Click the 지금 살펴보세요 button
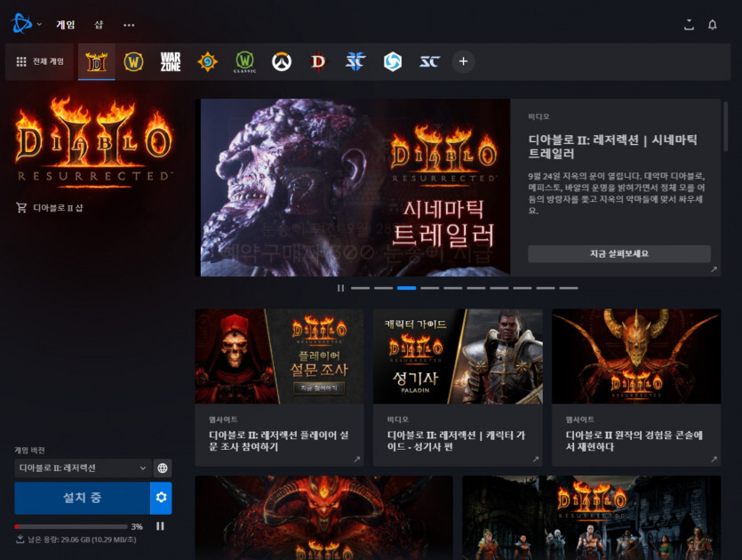742x560 pixels. (619, 253)
